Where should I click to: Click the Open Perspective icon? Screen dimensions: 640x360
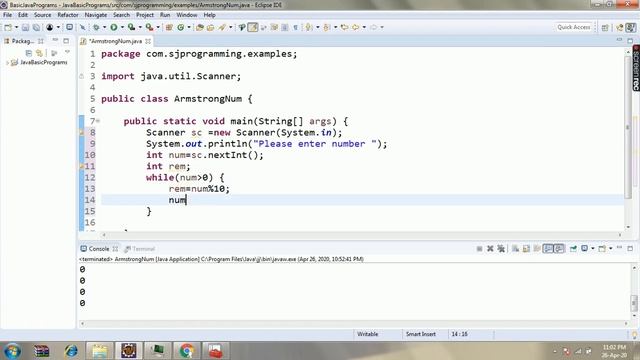605,27
